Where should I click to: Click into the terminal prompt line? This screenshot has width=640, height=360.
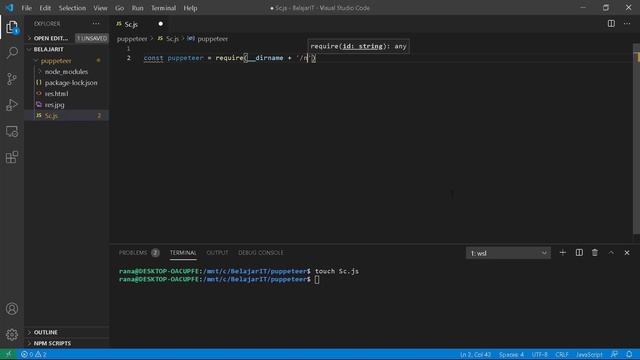[219, 280]
